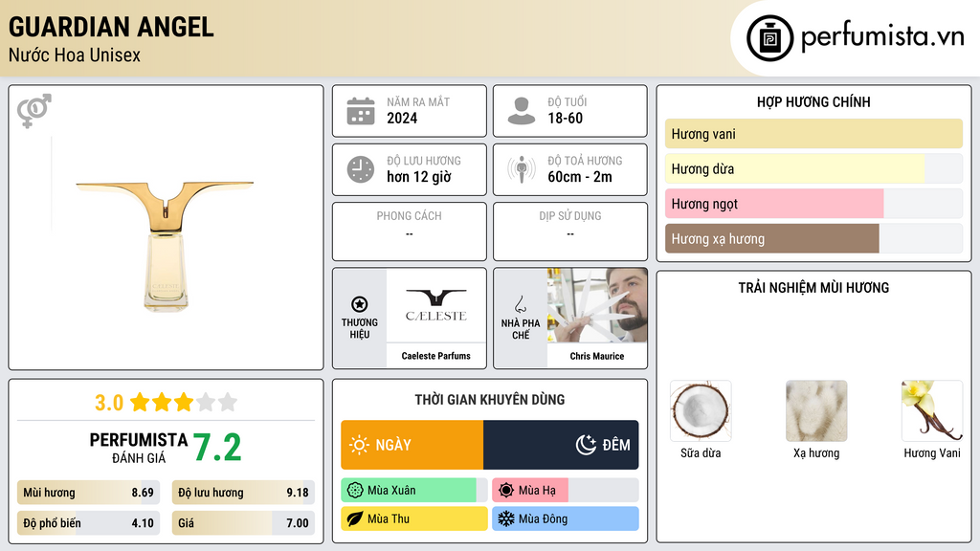Click the perfumista.vn perfume bottle logo icon

(769, 38)
